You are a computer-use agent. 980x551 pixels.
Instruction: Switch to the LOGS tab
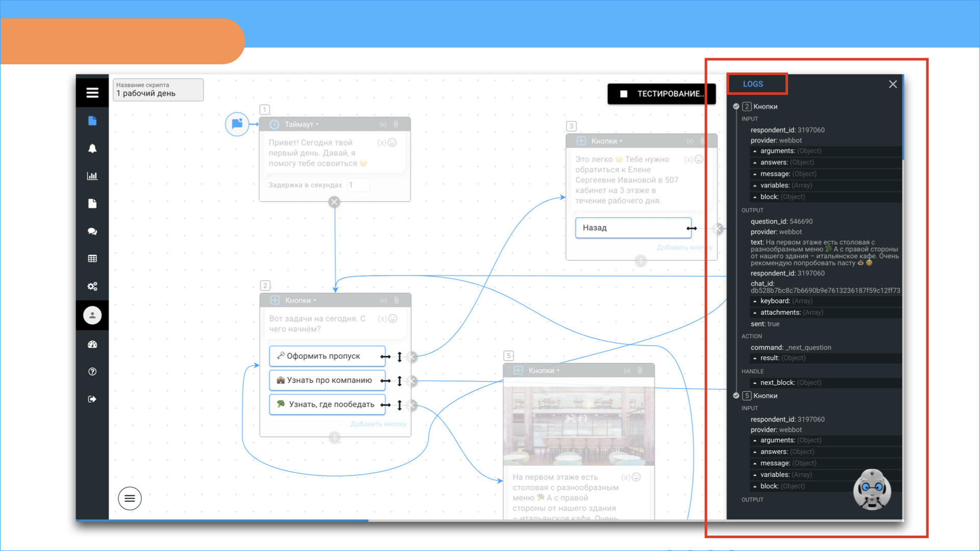(x=753, y=84)
